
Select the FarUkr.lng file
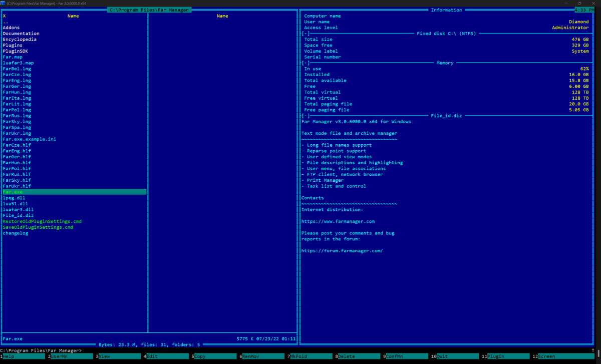click(74, 134)
